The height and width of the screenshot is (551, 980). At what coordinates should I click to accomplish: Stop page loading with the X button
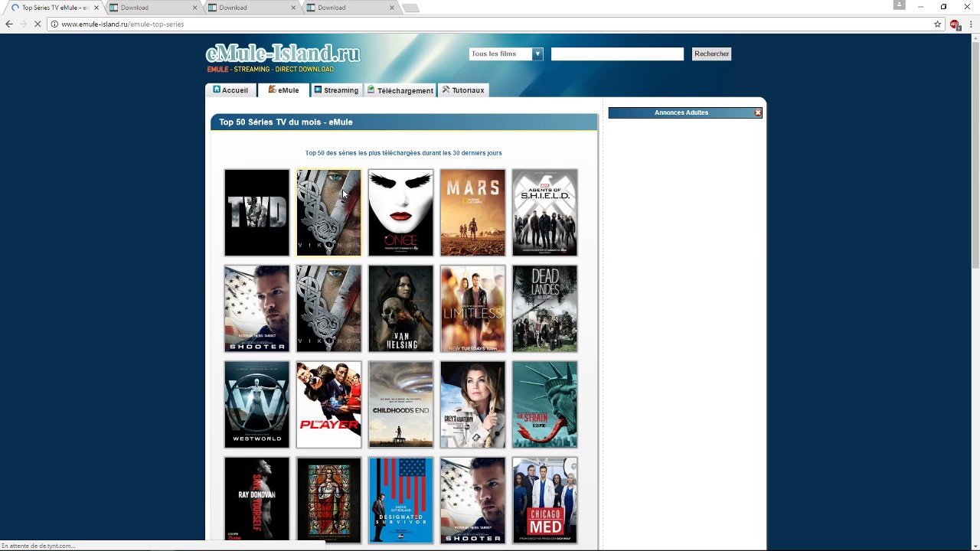38,24
